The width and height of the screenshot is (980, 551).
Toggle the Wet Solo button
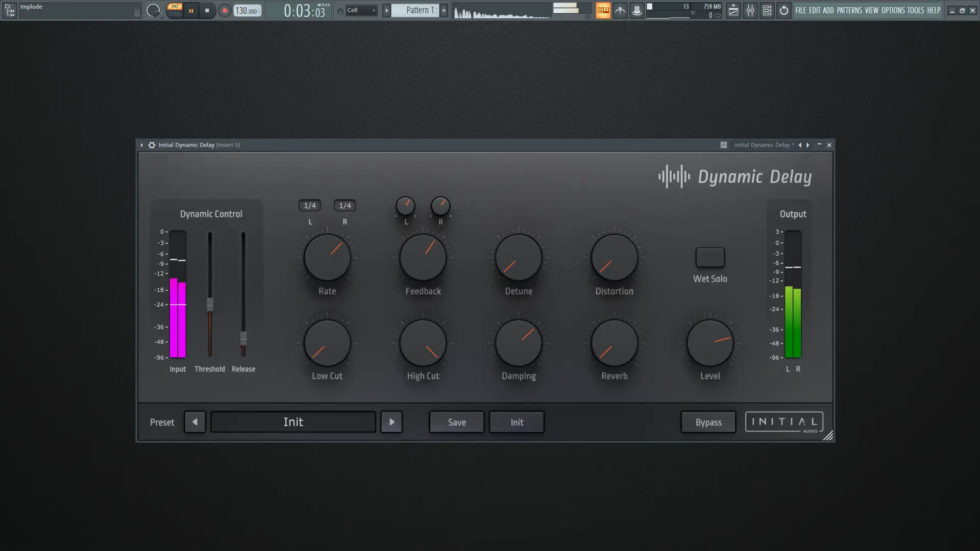710,258
